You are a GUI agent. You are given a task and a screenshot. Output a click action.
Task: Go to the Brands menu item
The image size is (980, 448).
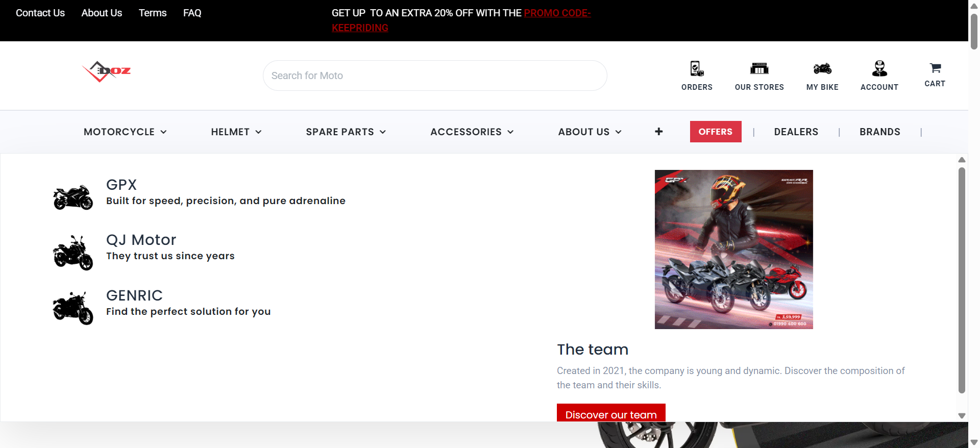tap(879, 132)
